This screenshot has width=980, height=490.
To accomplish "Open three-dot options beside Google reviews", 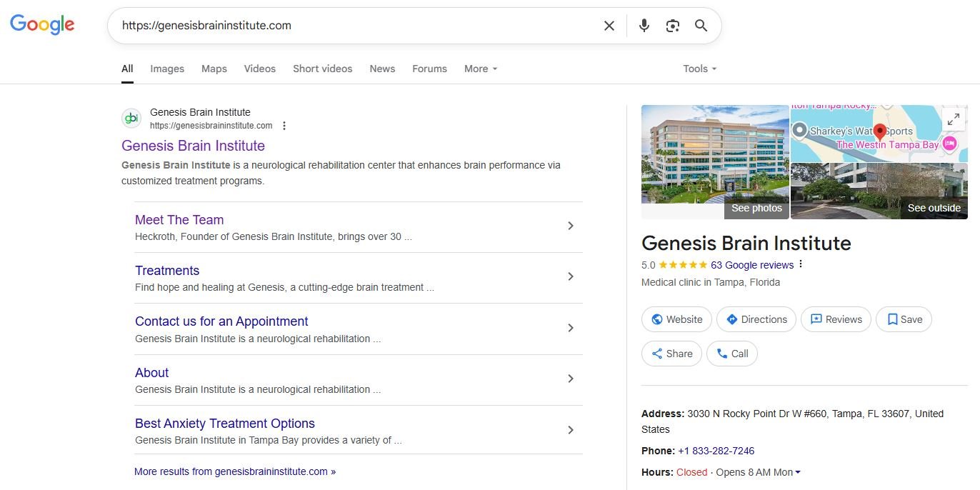I will pyautogui.click(x=801, y=264).
